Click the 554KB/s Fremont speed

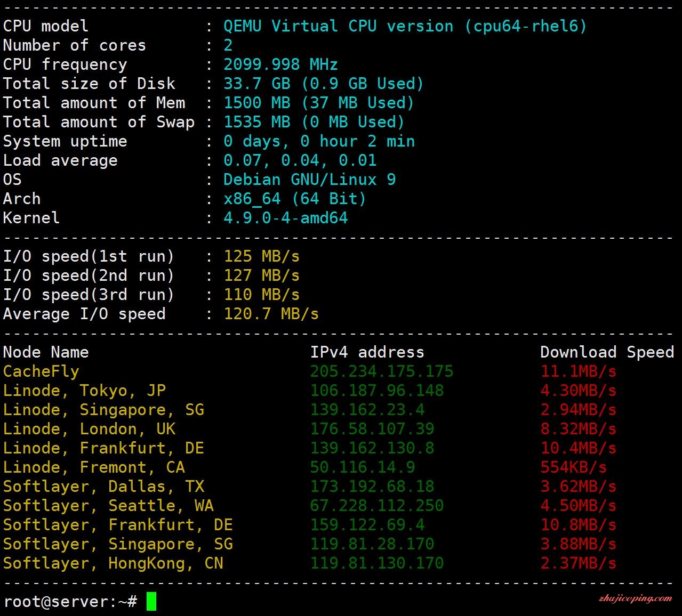(x=574, y=467)
